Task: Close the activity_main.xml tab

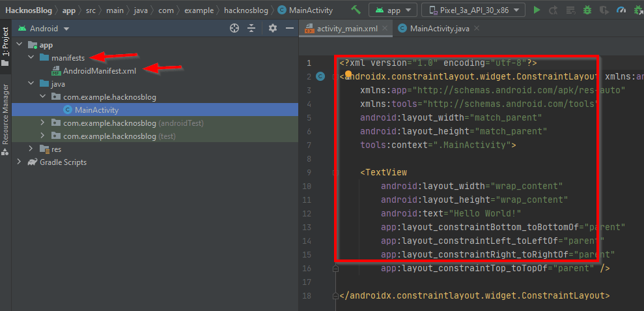Action: [385, 29]
